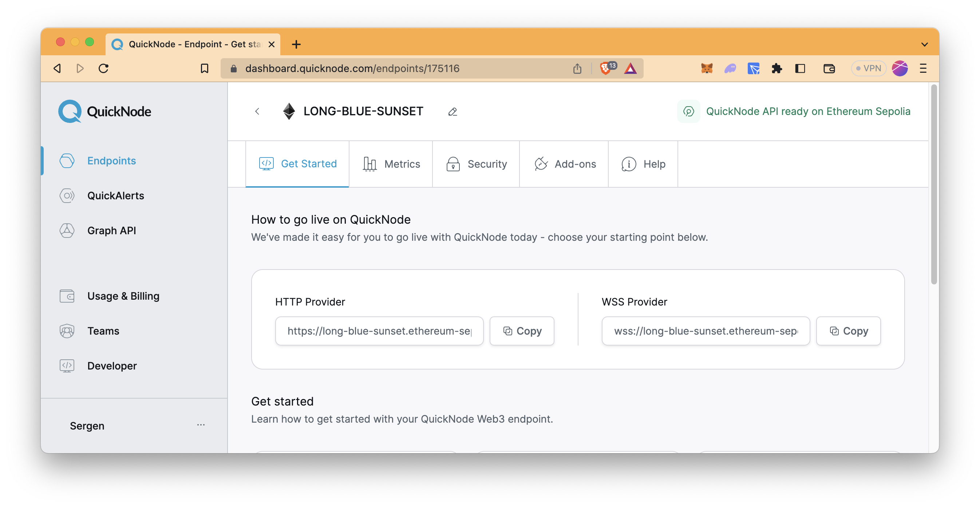Open Brave Rewards triangle icon
Image resolution: width=980 pixels, height=507 pixels.
pyautogui.click(x=631, y=68)
